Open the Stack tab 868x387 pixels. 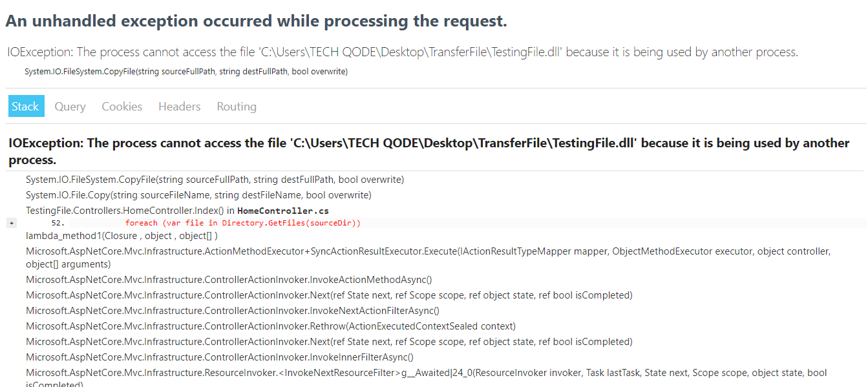[26, 107]
